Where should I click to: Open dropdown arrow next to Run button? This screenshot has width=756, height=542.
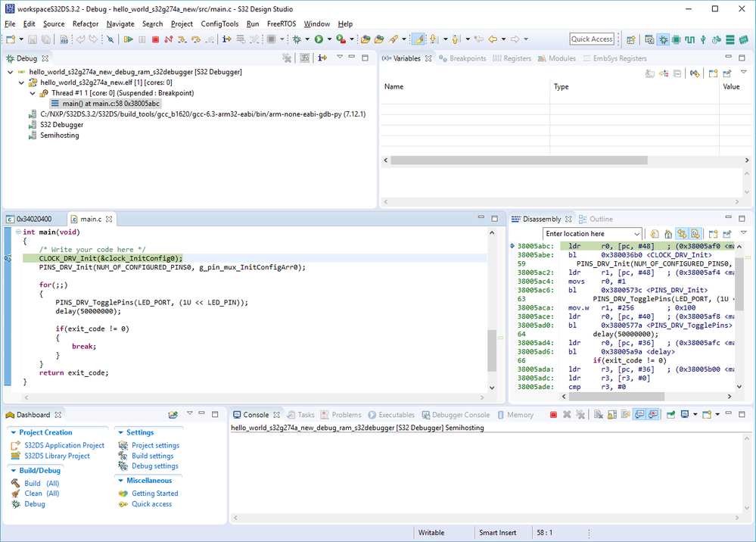pos(329,39)
